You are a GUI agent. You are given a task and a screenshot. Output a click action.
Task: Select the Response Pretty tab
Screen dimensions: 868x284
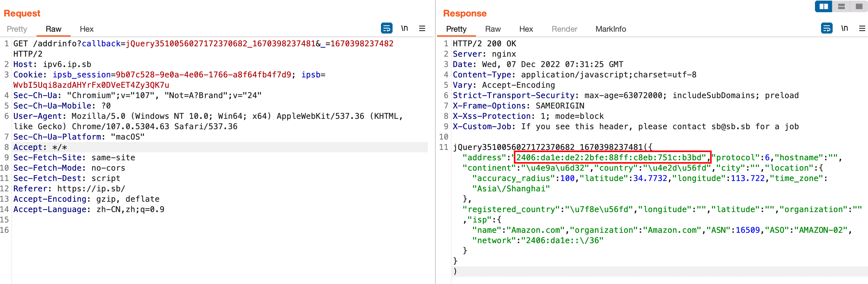(x=456, y=29)
